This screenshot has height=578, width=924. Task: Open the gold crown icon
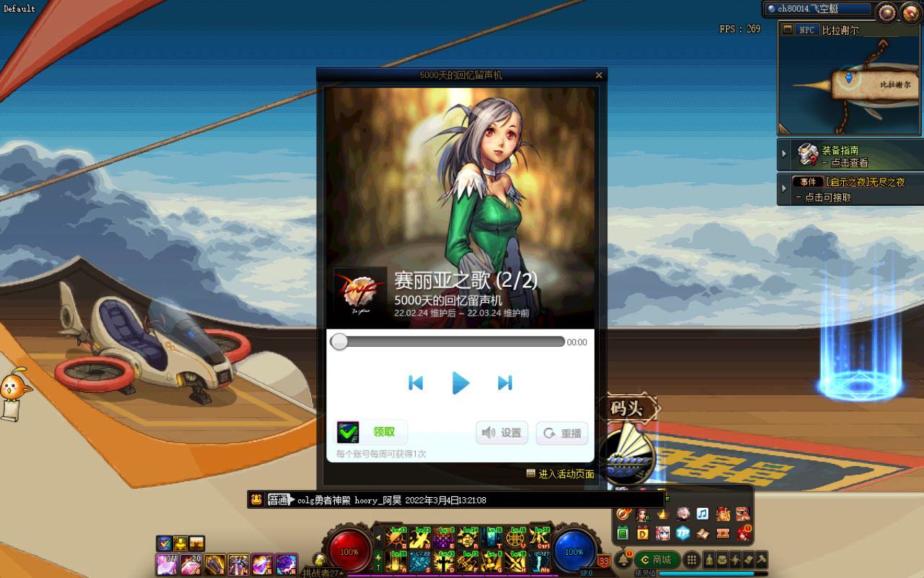[663, 514]
